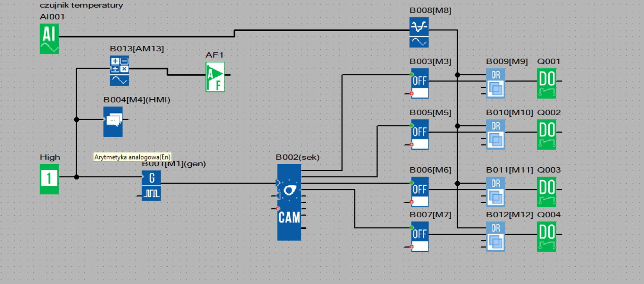Click the B006[M6] label text
This screenshot has width=644, height=284.
point(430,170)
